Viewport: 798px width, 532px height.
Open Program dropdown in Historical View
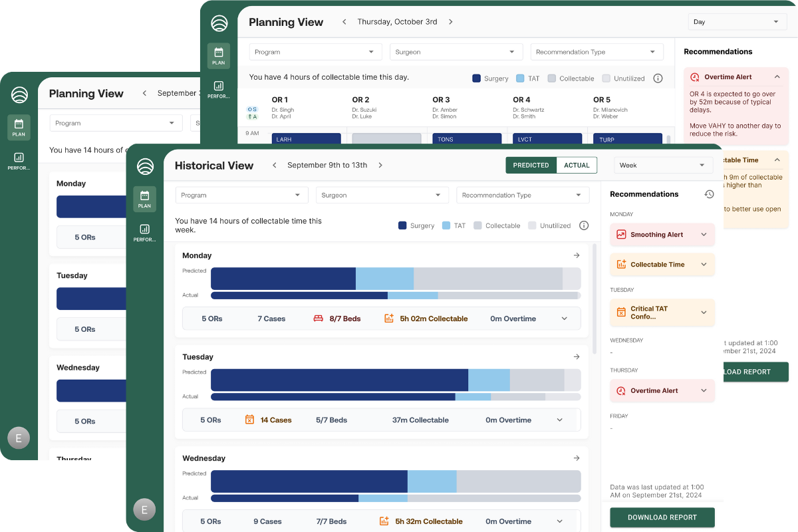(x=242, y=196)
